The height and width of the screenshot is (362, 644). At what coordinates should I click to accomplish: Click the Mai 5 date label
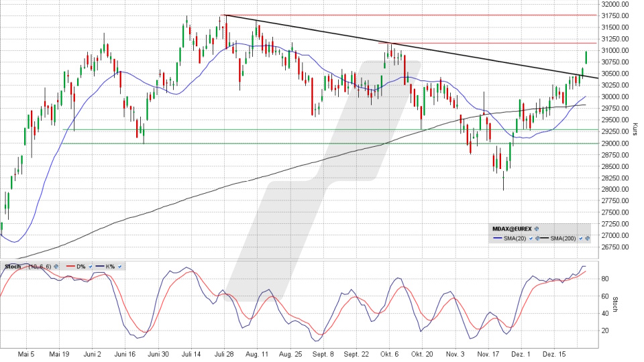27,354
